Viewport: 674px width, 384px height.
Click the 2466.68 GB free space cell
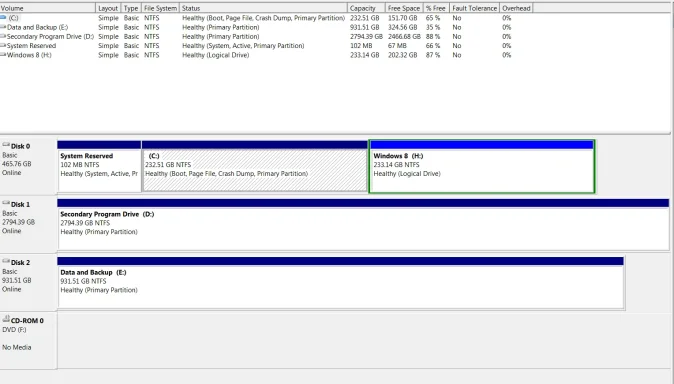pyautogui.click(x=404, y=37)
